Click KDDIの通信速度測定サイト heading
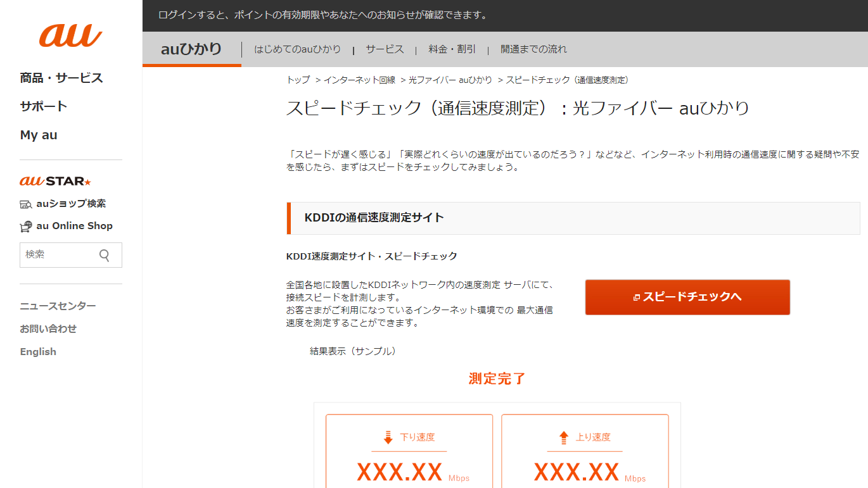The width and height of the screenshot is (868, 488). (x=374, y=218)
